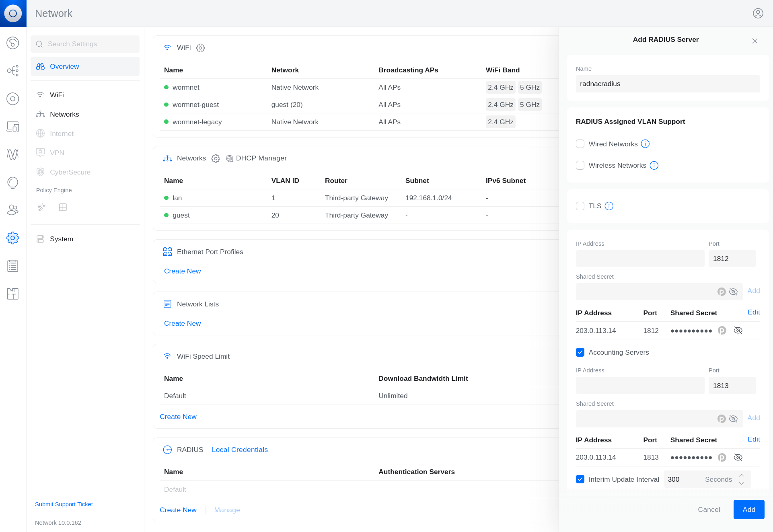Edit the Name field radnacradius
Image resolution: width=773 pixels, height=532 pixels.
[668, 84]
